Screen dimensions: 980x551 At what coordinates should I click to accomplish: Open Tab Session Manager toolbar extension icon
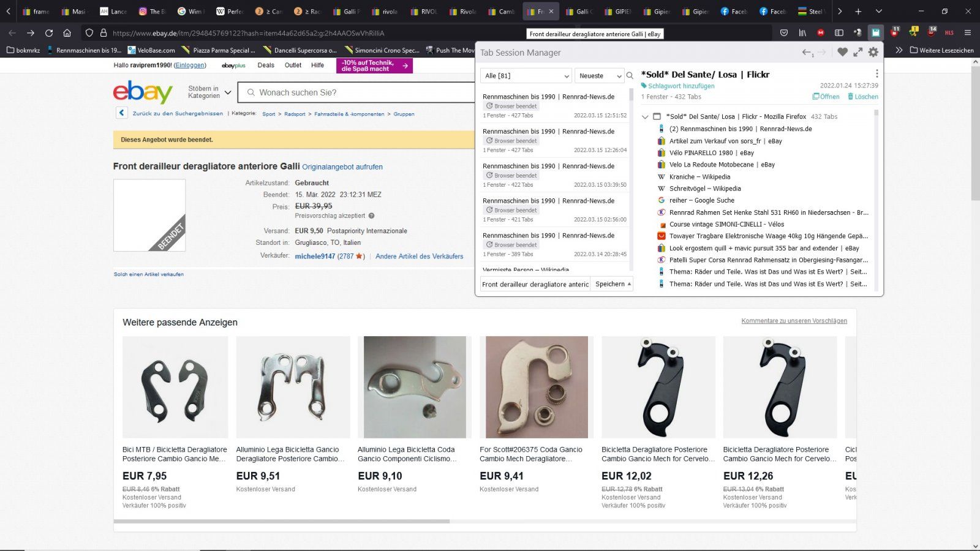tap(875, 32)
